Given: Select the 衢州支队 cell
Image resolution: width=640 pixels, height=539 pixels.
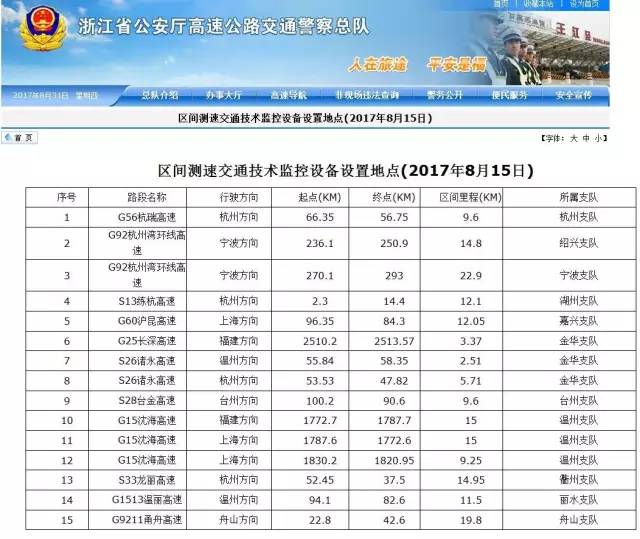Looking at the screenshot, I should point(569,480).
